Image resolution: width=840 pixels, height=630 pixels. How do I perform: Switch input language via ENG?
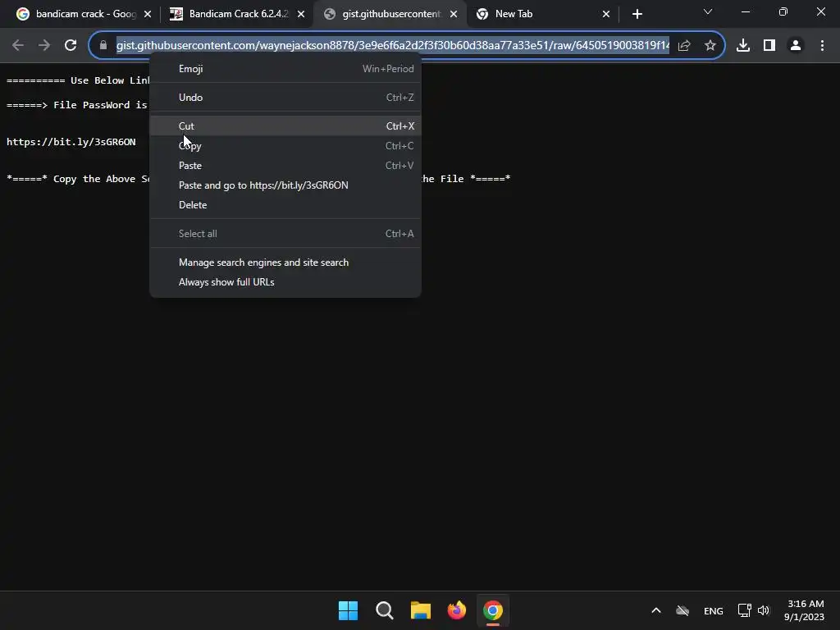713,610
